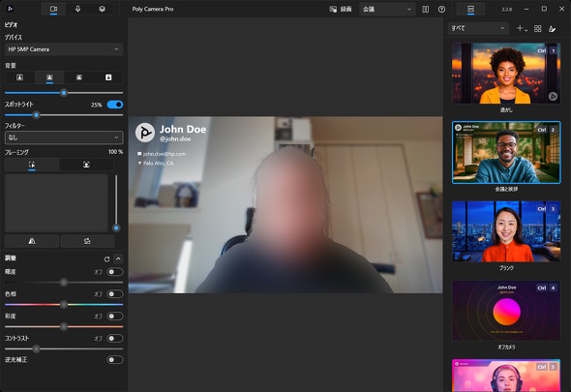Click the 輝度 brightness slider
The image size is (571, 392).
pos(64,282)
